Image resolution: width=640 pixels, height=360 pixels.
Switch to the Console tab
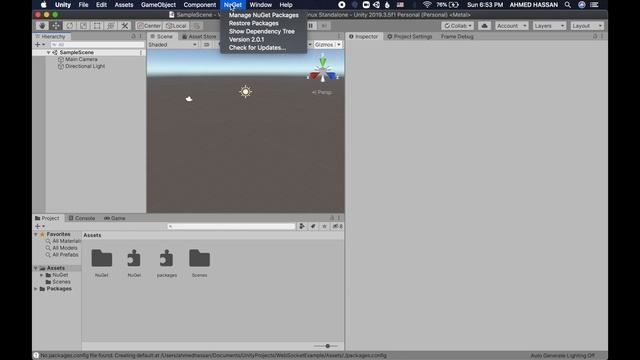click(x=82, y=218)
